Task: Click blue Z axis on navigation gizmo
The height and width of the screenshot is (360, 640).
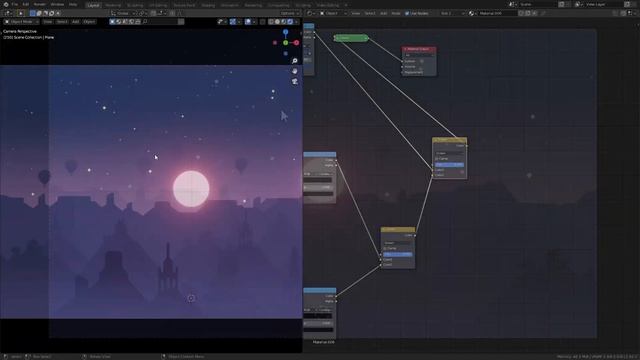Action: (286, 32)
